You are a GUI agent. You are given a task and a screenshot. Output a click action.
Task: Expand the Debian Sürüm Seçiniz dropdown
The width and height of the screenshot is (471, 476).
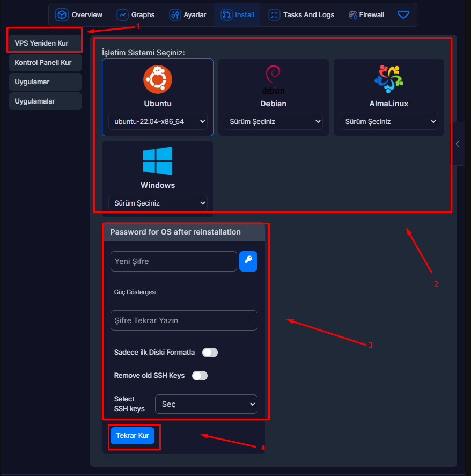(x=273, y=122)
